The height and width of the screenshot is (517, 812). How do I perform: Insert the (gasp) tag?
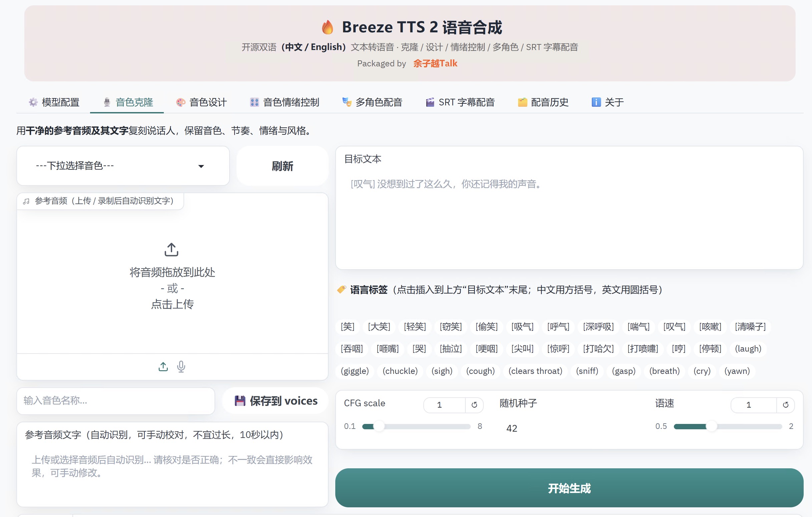tap(624, 371)
